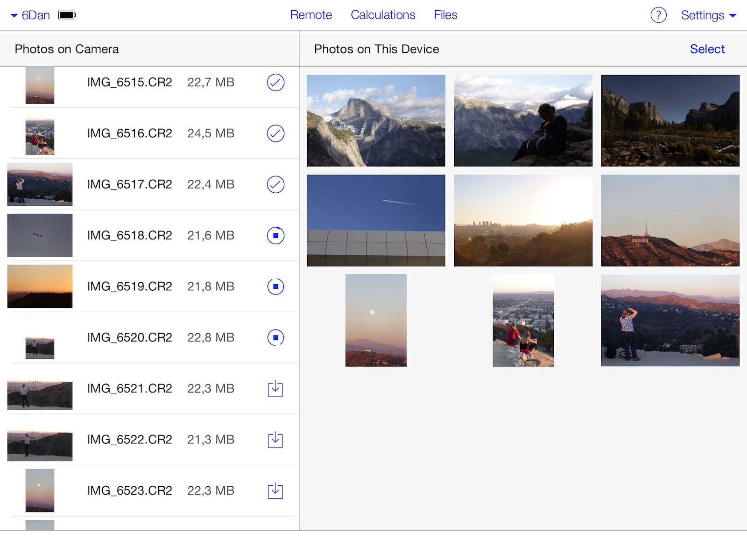Open the Half Dome mountain photo

[376, 120]
